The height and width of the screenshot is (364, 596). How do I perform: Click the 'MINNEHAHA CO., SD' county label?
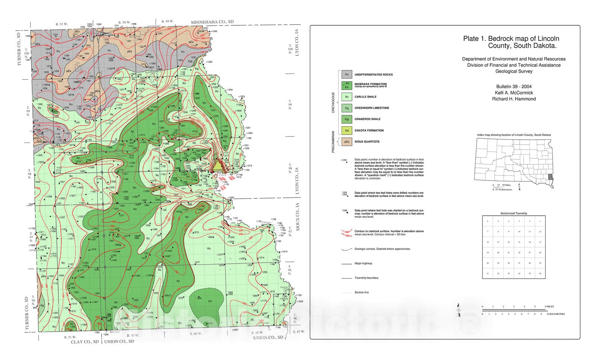coord(212,22)
